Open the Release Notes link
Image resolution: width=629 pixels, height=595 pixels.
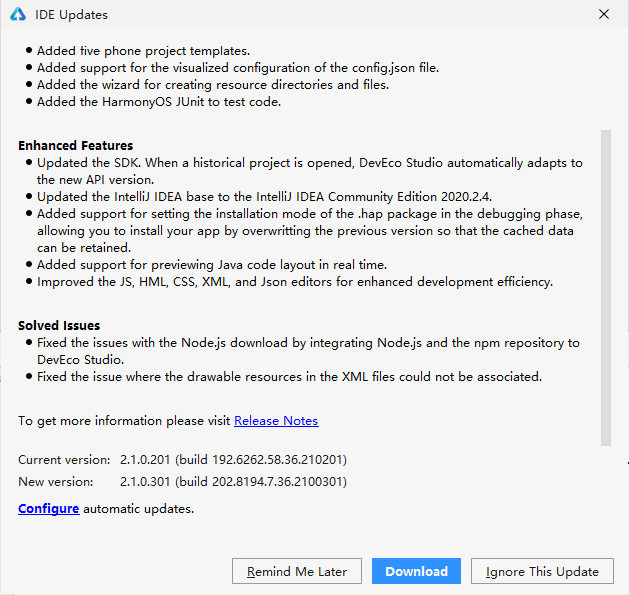[276, 420]
